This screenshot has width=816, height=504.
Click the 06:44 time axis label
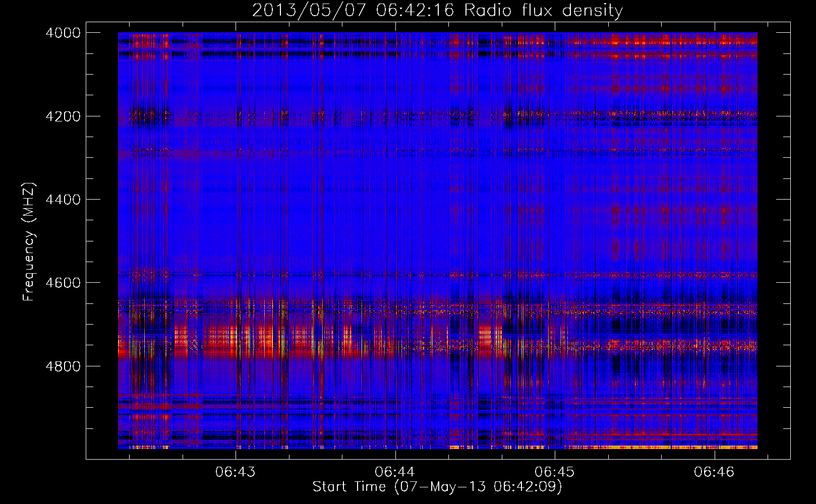395,472
